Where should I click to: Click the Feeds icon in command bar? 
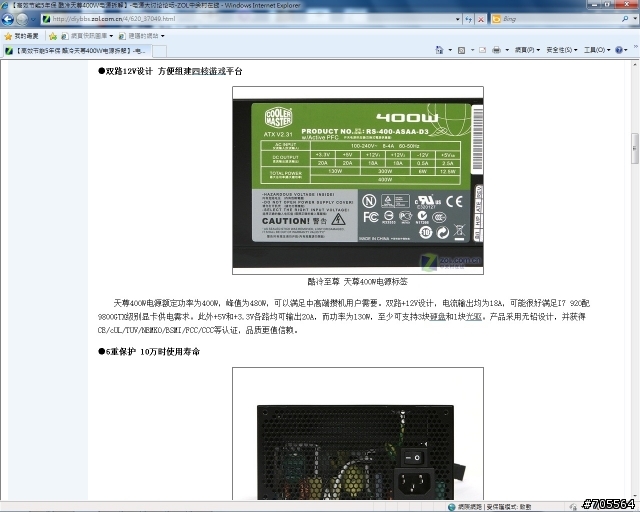(461, 50)
